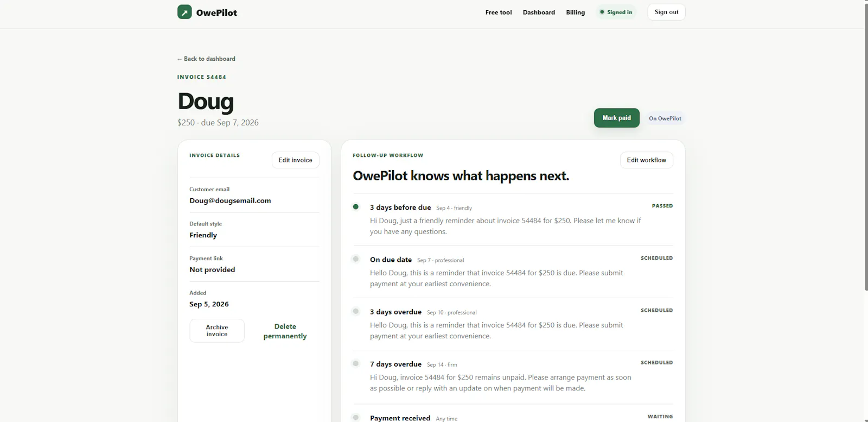Click the OwePilot green arrow logo icon
Viewport: 868px width, 422px height.
184,12
